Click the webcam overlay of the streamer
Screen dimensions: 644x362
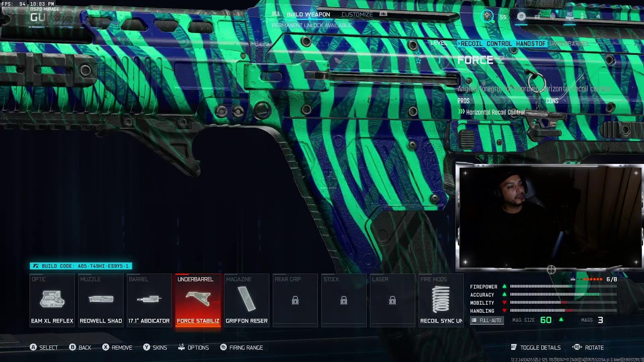[x=549, y=217]
